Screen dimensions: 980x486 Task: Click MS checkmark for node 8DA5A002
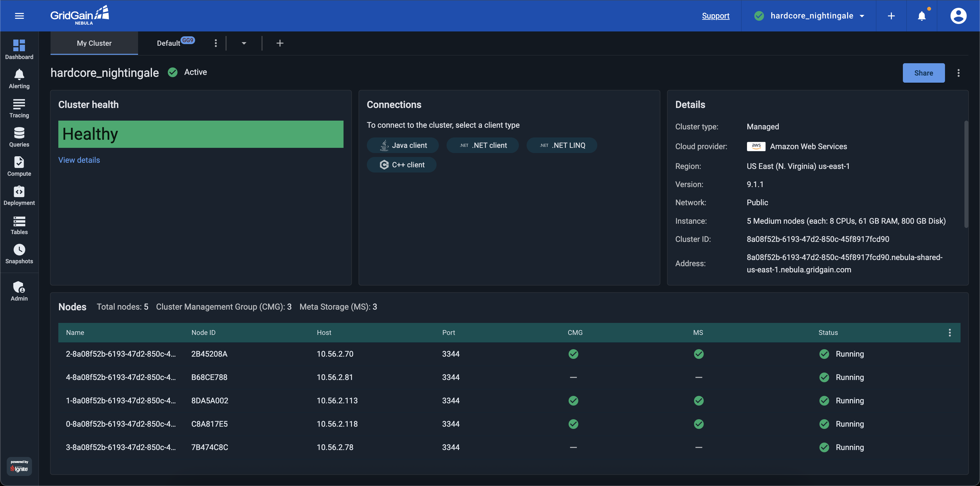tap(698, 400)
